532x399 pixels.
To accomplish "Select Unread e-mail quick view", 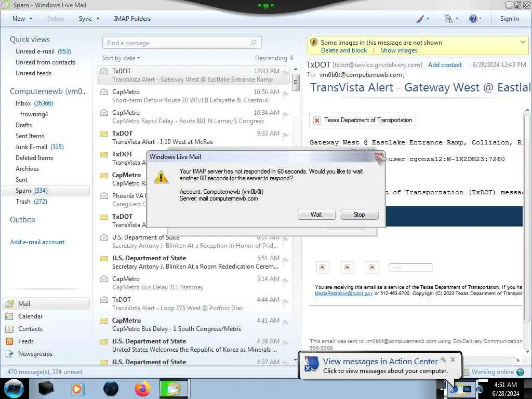I will pyautogui.click(x=43, y=51).
